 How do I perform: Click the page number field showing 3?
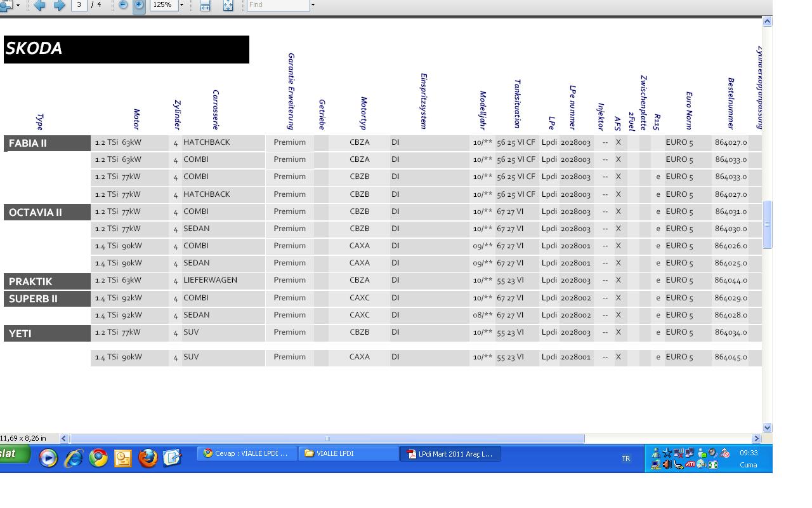tap(79, 4)
